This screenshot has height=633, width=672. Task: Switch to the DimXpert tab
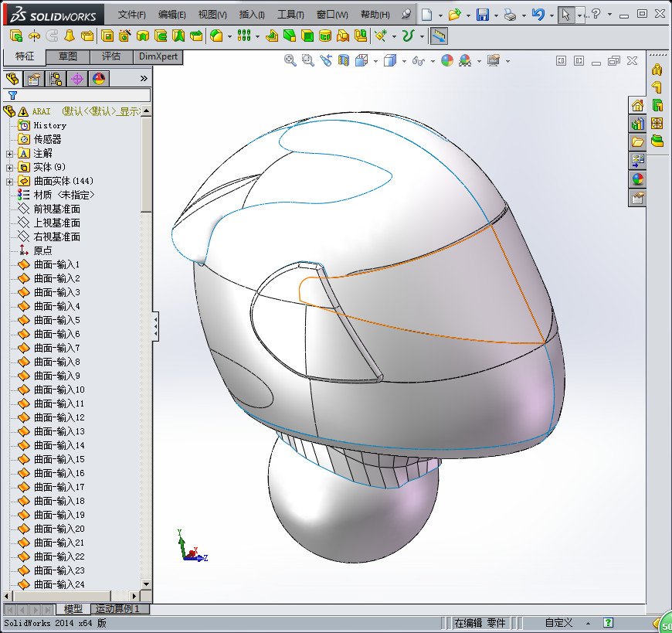tap(158, 56)
